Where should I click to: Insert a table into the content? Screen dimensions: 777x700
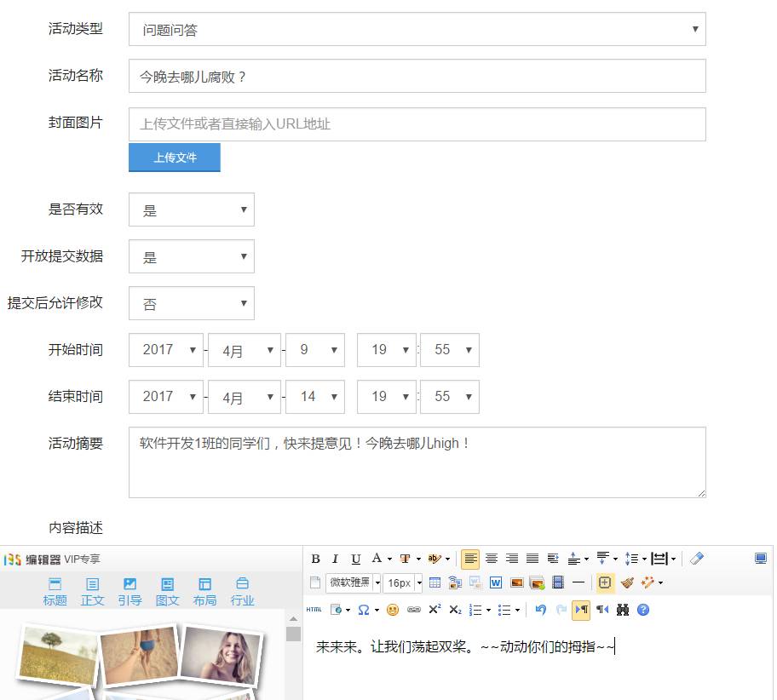click(437, 583)
